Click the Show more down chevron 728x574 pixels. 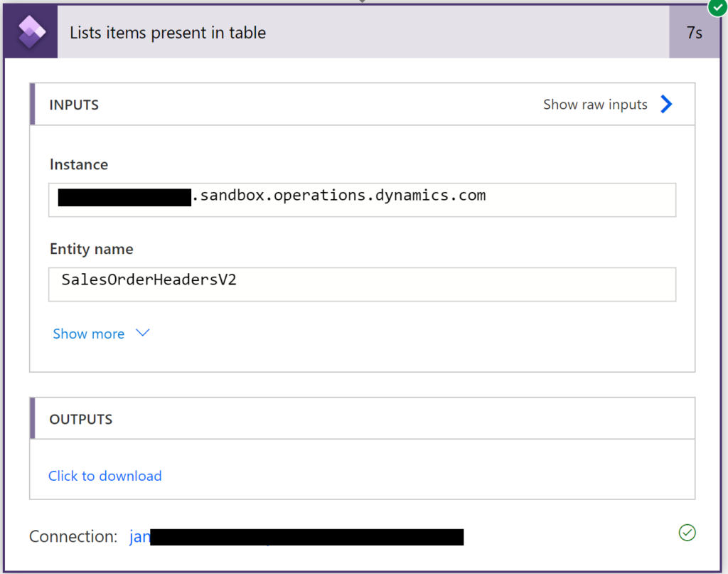pos(142,333)
